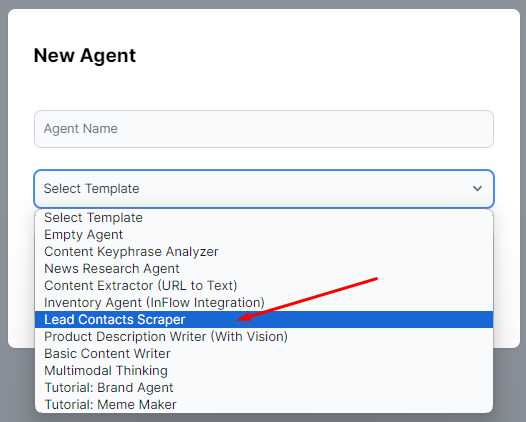The width and height of the screenshot is (526, 422).
Task: Click the dropdown chevron arrow icon
Action: click(x=477, y=189)
